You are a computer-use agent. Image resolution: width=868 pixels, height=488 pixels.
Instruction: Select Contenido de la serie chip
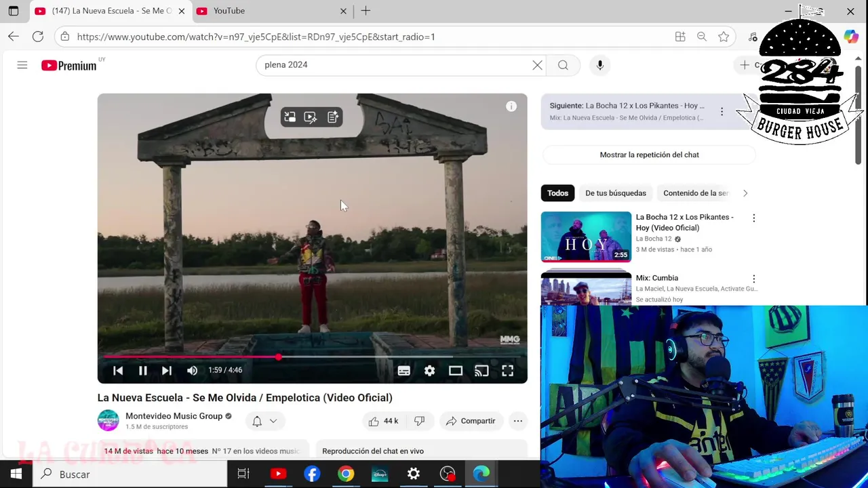(695, 193)
